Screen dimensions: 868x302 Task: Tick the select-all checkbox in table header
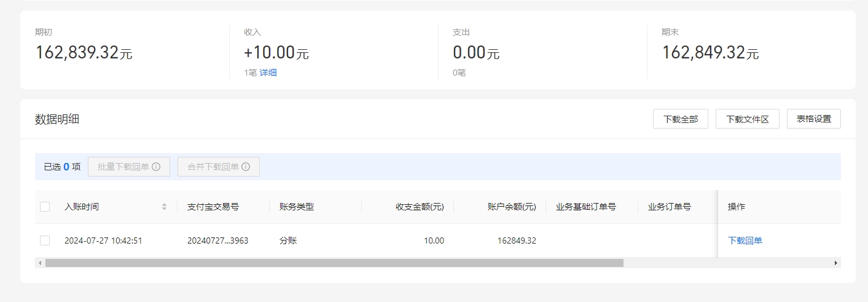click(45, 207)
